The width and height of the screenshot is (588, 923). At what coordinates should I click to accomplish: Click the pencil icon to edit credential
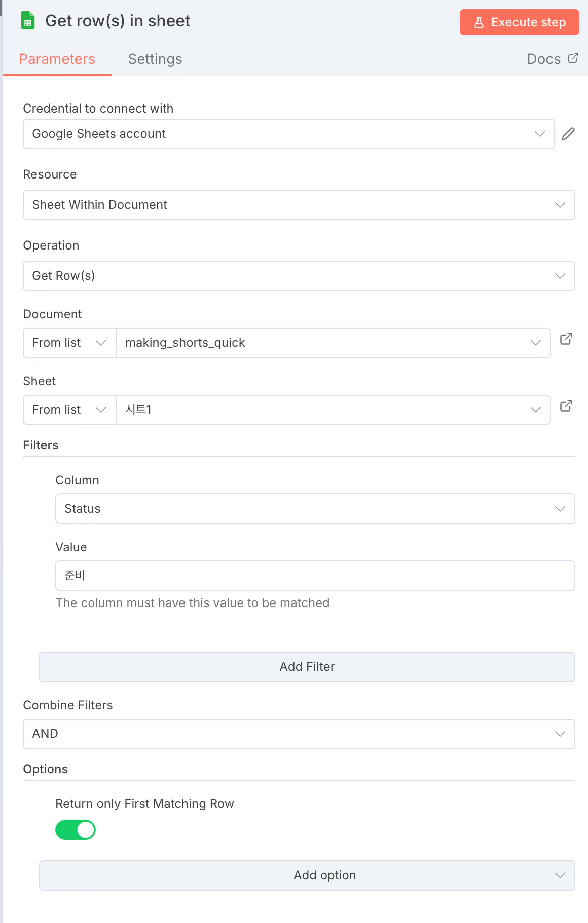point(568,134)
